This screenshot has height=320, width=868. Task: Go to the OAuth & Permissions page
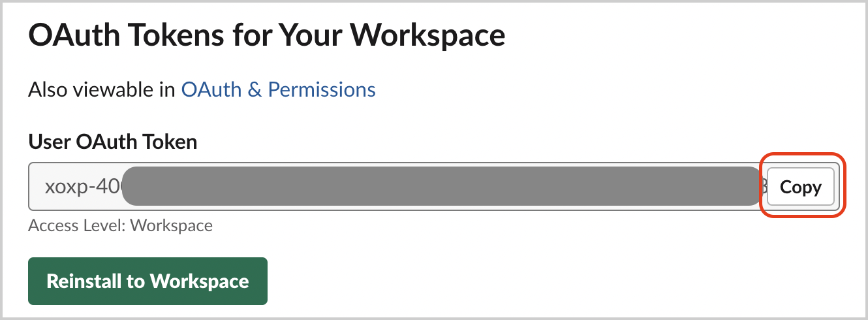click(278, 89)
